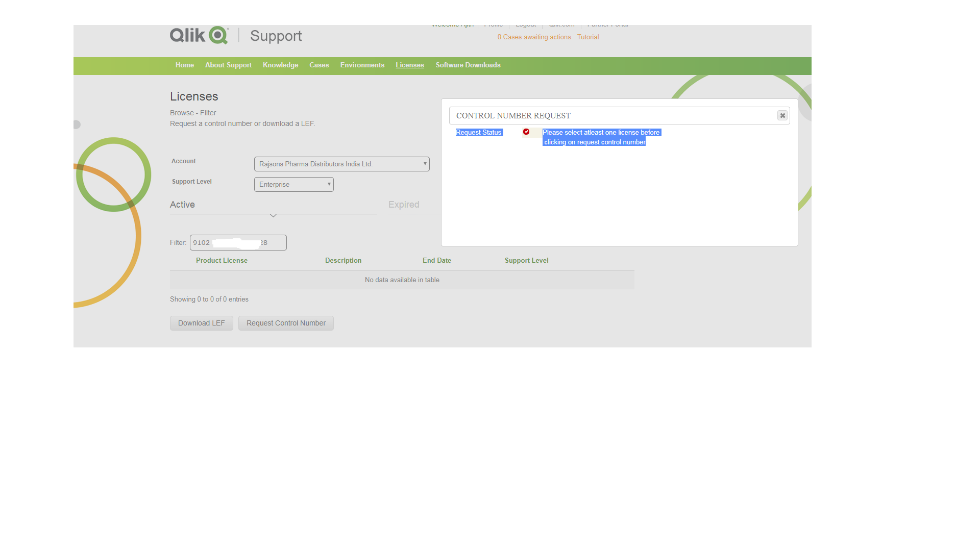
Task: Sort by Support Level column header
Action: [526, 261]
